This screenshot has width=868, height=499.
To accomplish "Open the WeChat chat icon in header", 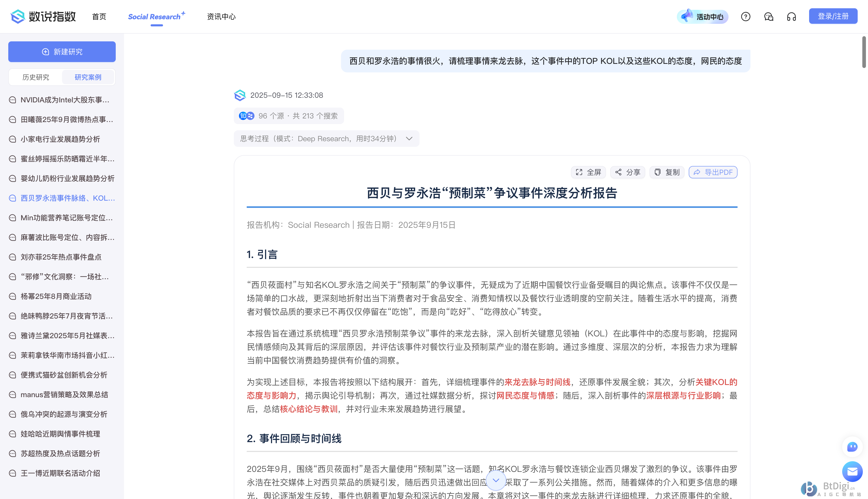I will click(768, 17).
